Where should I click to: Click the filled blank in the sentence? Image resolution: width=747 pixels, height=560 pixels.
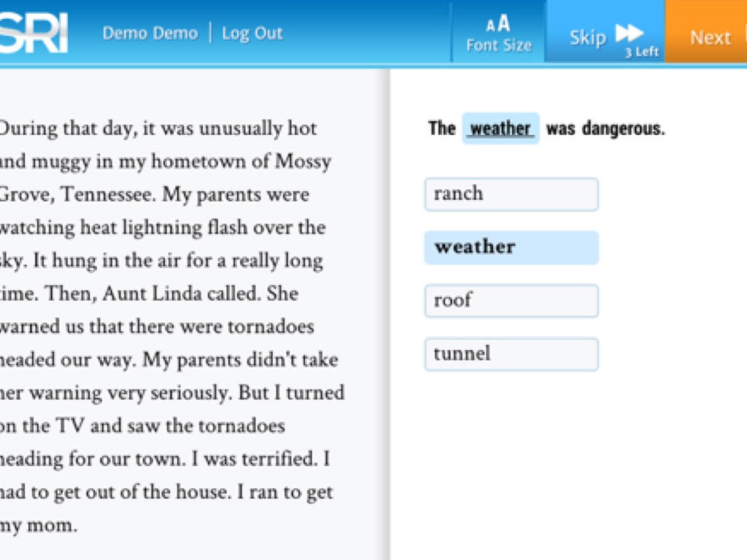click(500, 129)
